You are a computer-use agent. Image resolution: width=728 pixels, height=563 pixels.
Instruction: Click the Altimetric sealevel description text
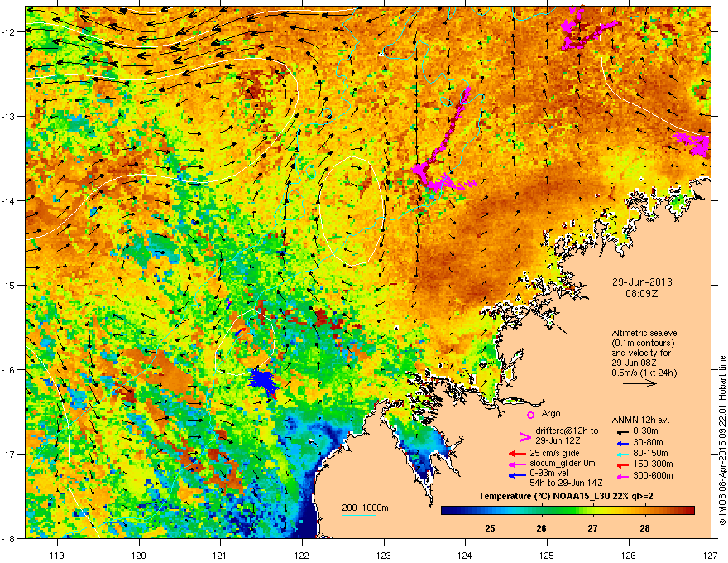click(645, 353)
